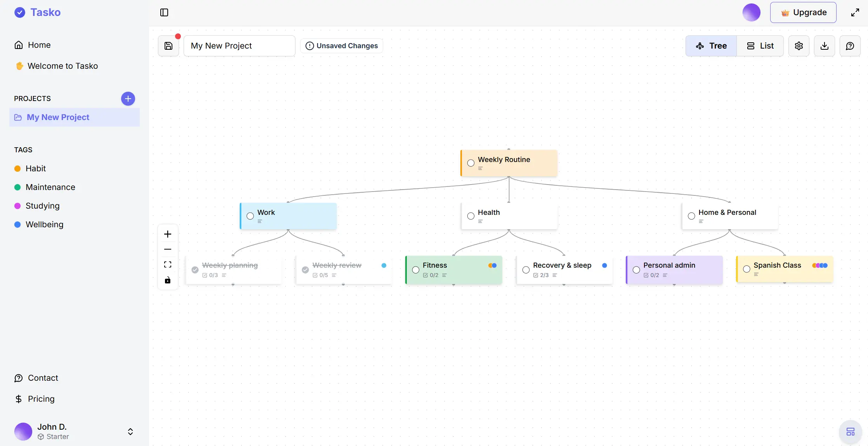Viewport: 868px width, 446px height.
Task: Enter fullscreen with the expand arrows
Action: click(x=855, y=12)
